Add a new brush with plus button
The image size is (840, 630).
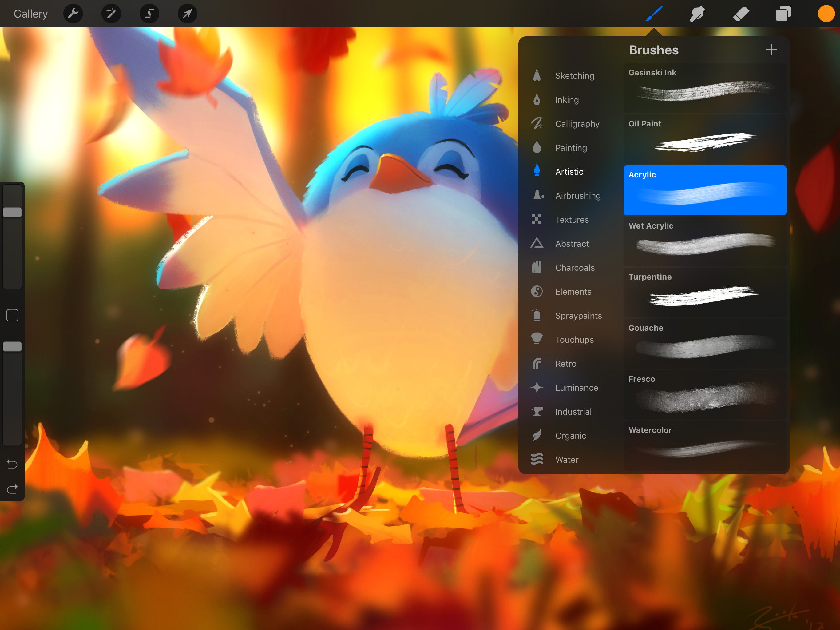tap(771, 50)
